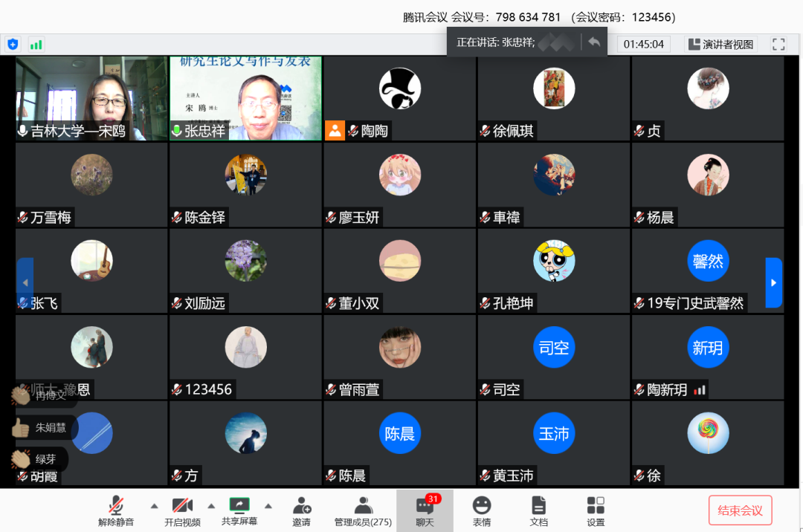
Task: Click 张飞's guitar avatar
Action: pos(91,261)
